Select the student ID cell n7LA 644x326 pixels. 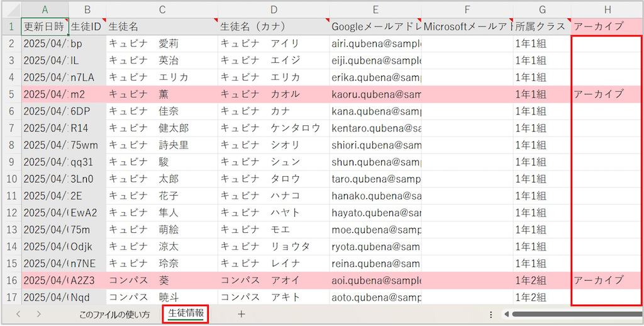click(x=87, y=77)
